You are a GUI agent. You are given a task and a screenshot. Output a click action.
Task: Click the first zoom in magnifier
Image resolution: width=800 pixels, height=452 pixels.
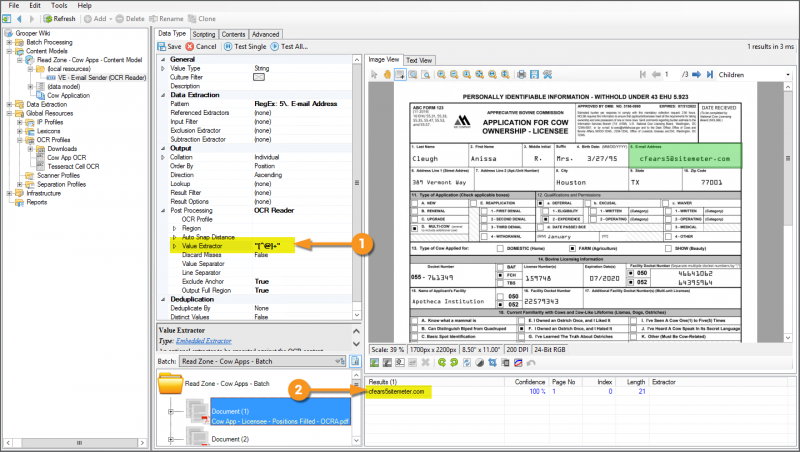point(440,75)
